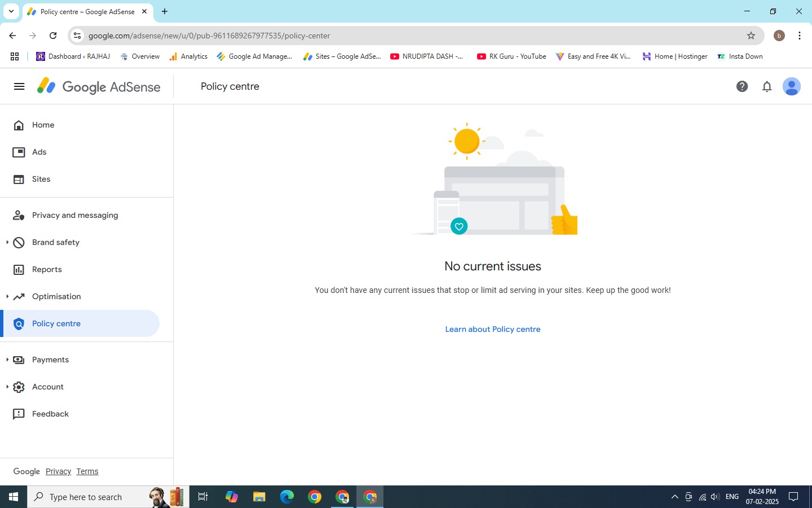This screenshot has width=812, height=508.
Task: Open the Easy and Free 4K bookmark
Action: (593, 56)
